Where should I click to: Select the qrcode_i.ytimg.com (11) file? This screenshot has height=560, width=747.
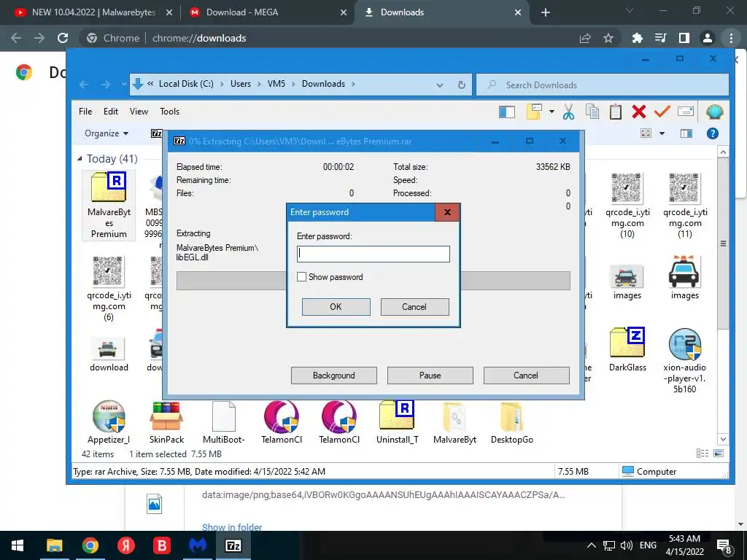click(x=684, y=205)
